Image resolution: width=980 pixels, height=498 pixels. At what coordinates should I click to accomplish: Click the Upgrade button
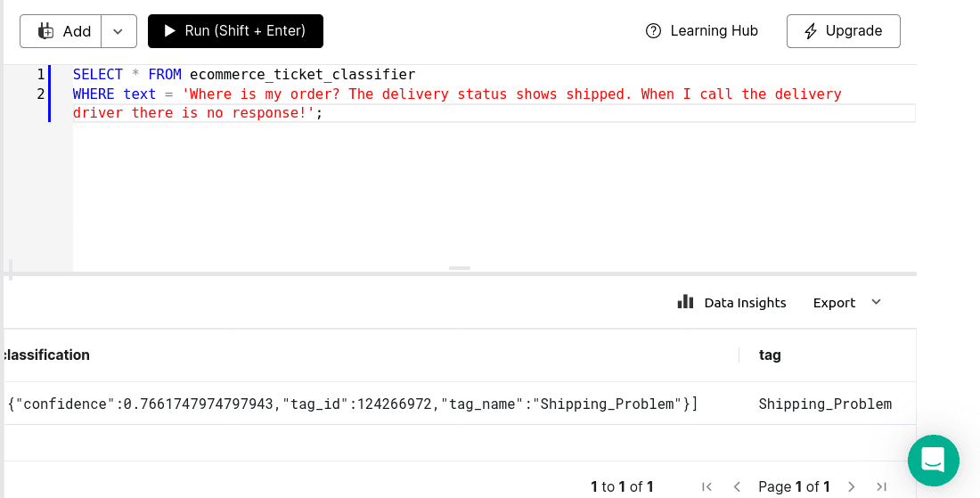coord(843,31)
